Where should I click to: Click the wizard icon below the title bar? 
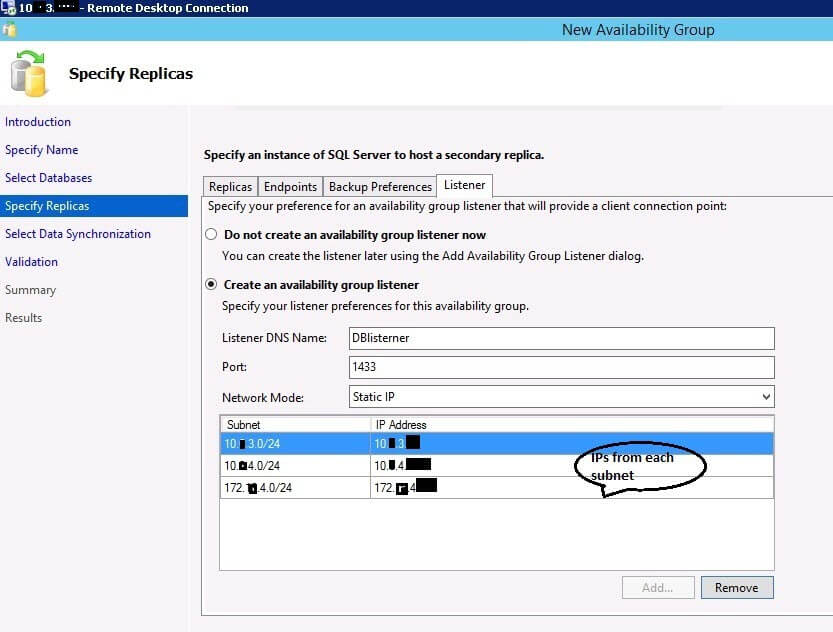pos(9,29)
